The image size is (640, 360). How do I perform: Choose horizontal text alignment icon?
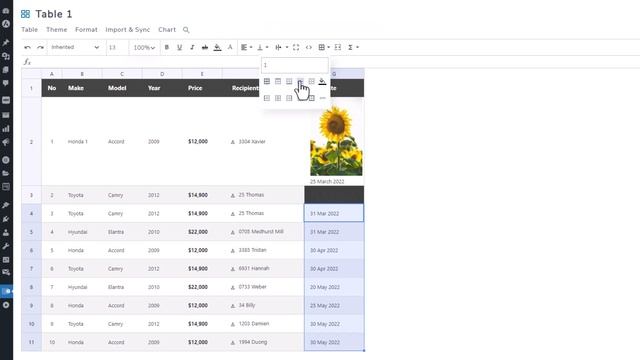click(x=244, y=47)
